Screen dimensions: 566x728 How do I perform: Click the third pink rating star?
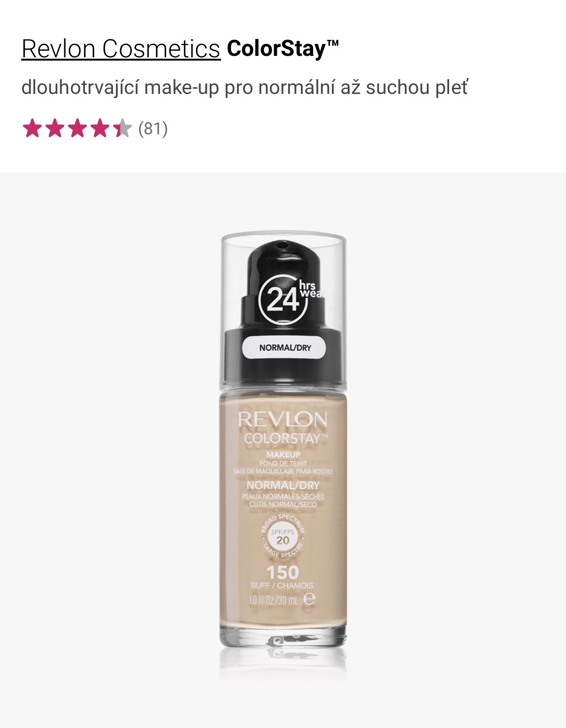pos(77,128)
